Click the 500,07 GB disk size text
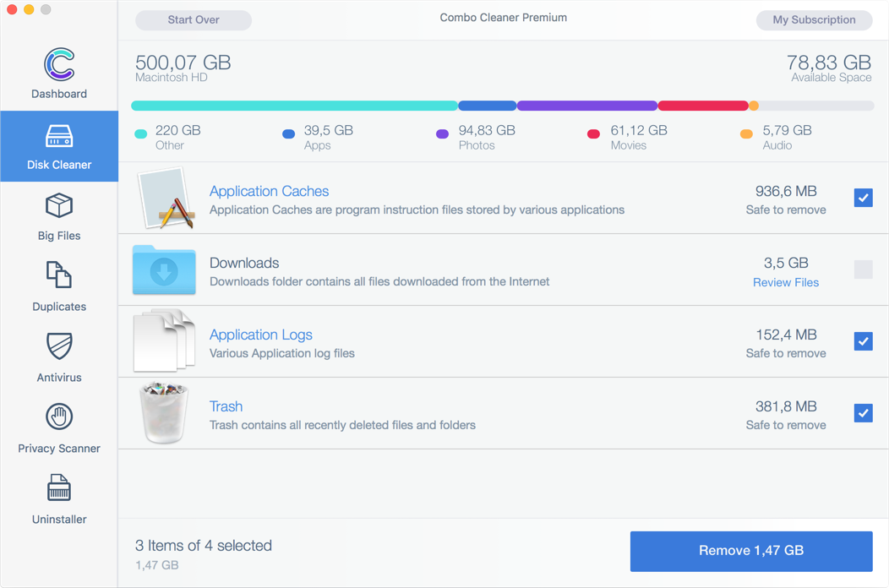 [x=183, y=63]
